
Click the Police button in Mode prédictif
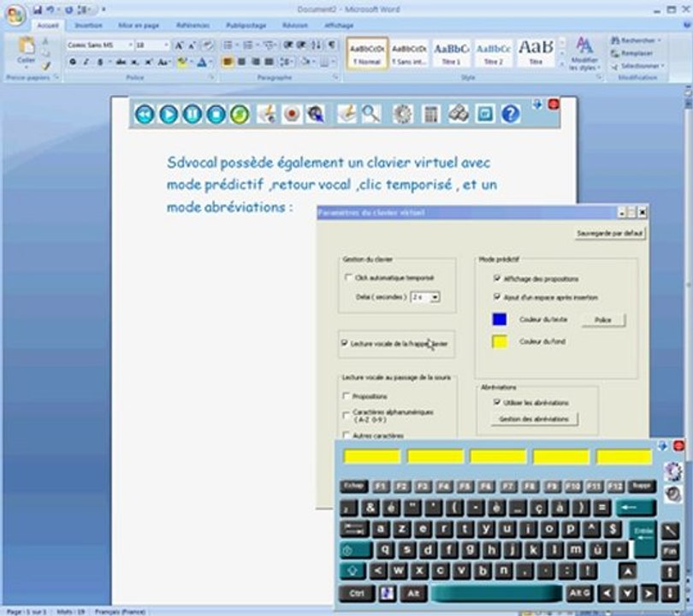[603, 319]
